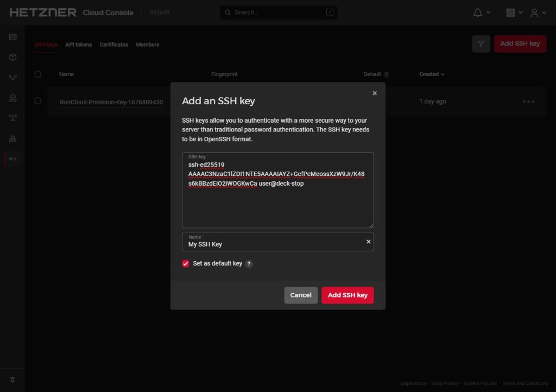Click the pin icon at the sidebar bottom
The width and height of the screenshot is (556, 392).
click(x=12, y=379)
